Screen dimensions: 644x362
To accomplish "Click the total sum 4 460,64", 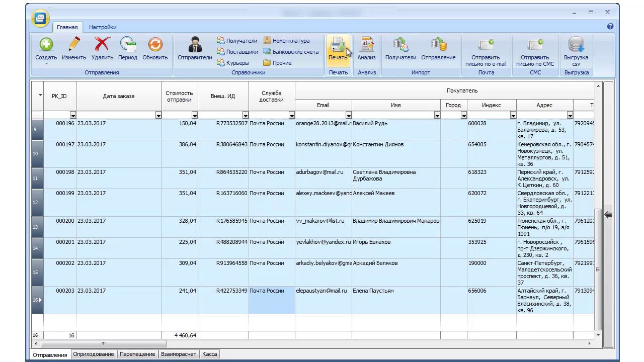I will 185,335.
